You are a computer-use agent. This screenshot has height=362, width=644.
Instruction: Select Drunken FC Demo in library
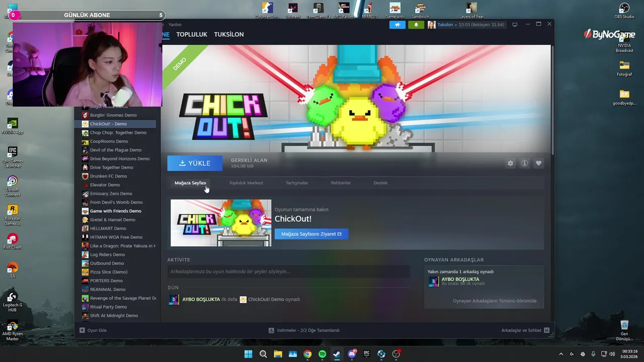[x=108, y=176]
